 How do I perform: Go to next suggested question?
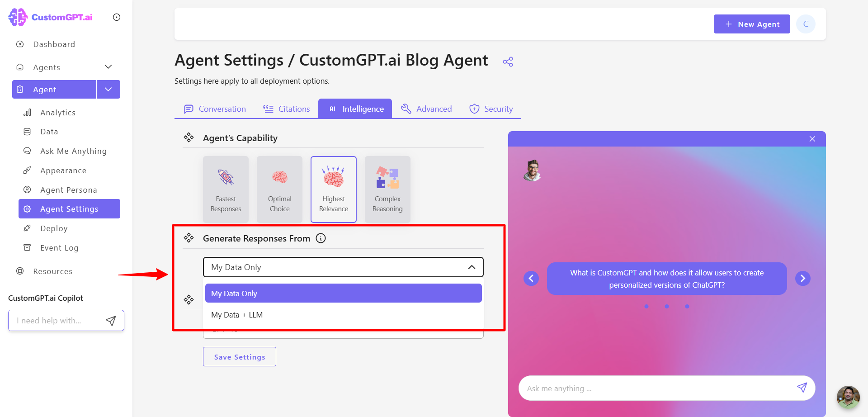pyautogui.click(x=803, y=278)
